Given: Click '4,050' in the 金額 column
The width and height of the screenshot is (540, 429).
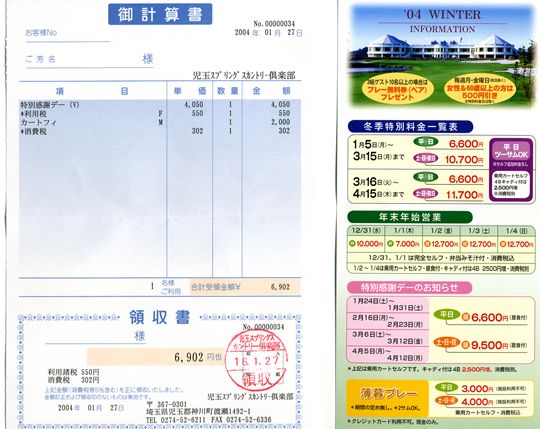Looking at the screenshot, I should 280,104.
